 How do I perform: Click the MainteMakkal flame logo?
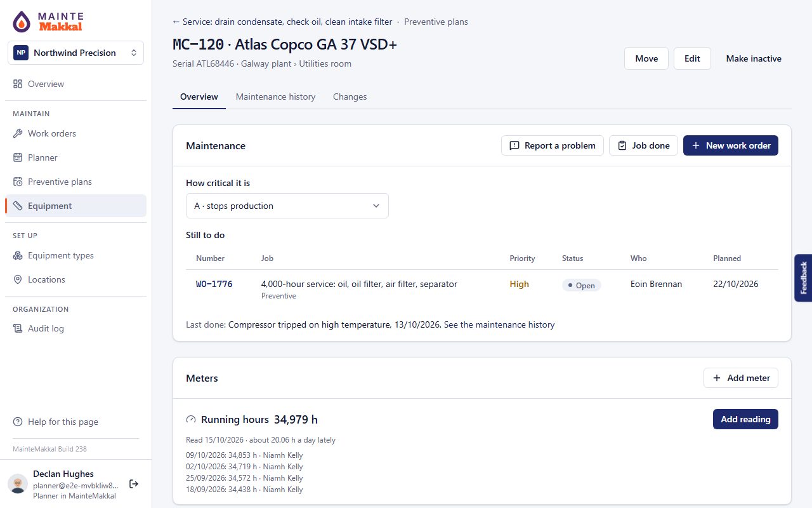22,22
